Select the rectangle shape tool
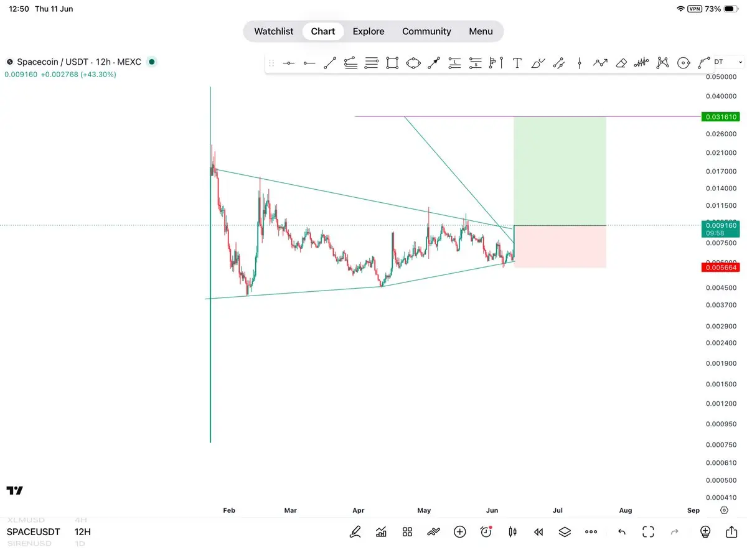747x560 pixels. tap(392, 63)
